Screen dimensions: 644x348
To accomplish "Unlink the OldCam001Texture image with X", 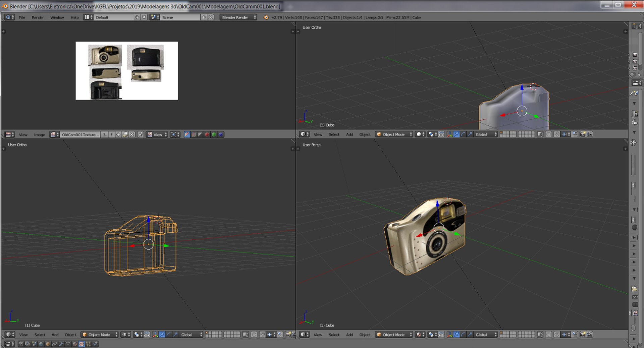I will (132, 135).
